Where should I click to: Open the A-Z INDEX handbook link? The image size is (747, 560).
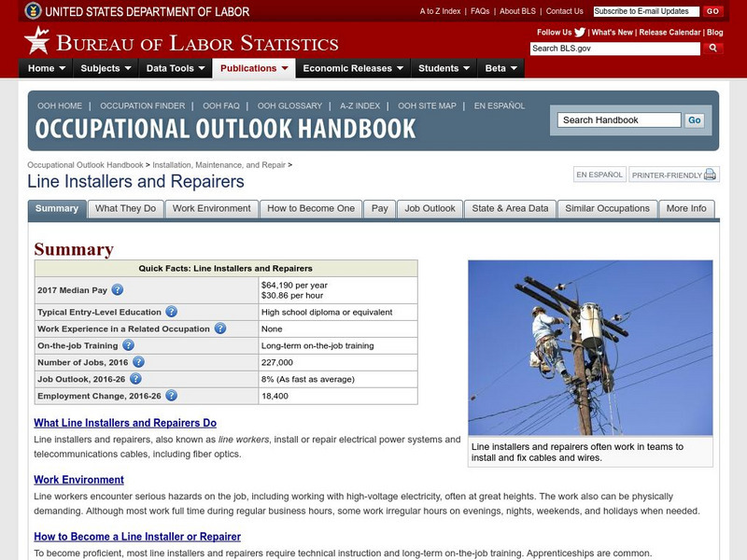[359, 105]
